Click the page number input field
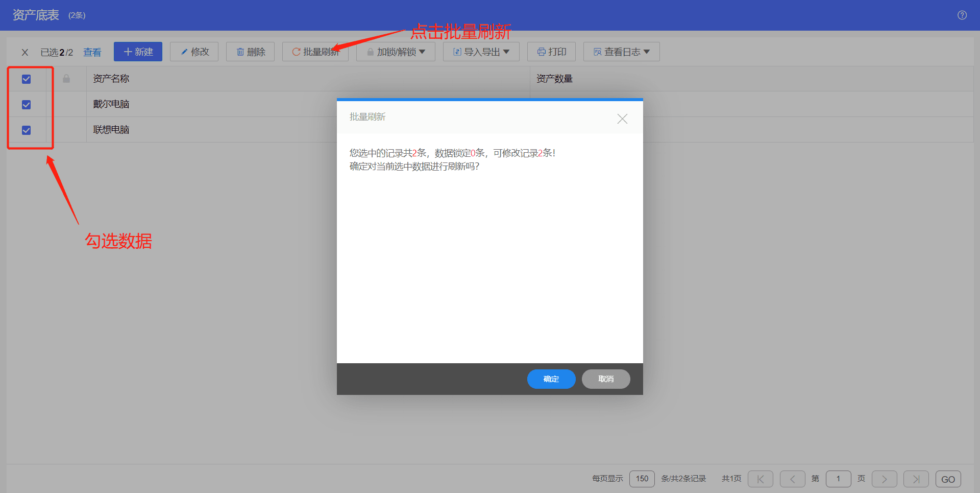The width and height of the screenshot is (980, 493). (839, 479)
